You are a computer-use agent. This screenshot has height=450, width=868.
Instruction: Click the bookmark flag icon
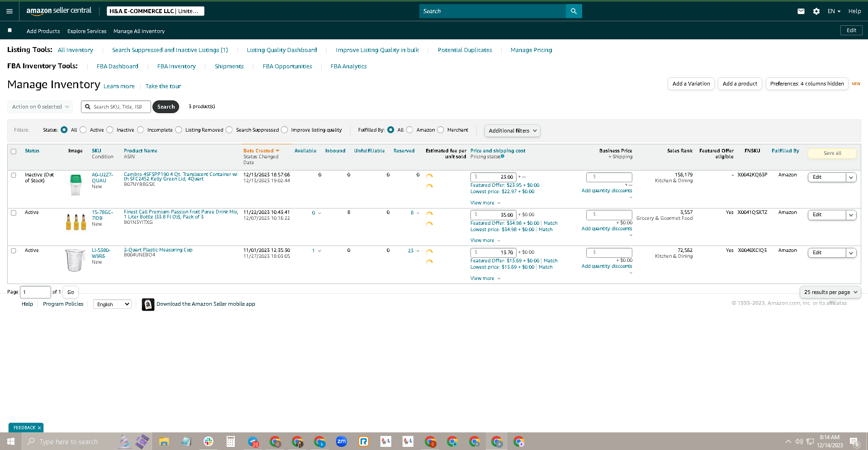tap(10, 30)
